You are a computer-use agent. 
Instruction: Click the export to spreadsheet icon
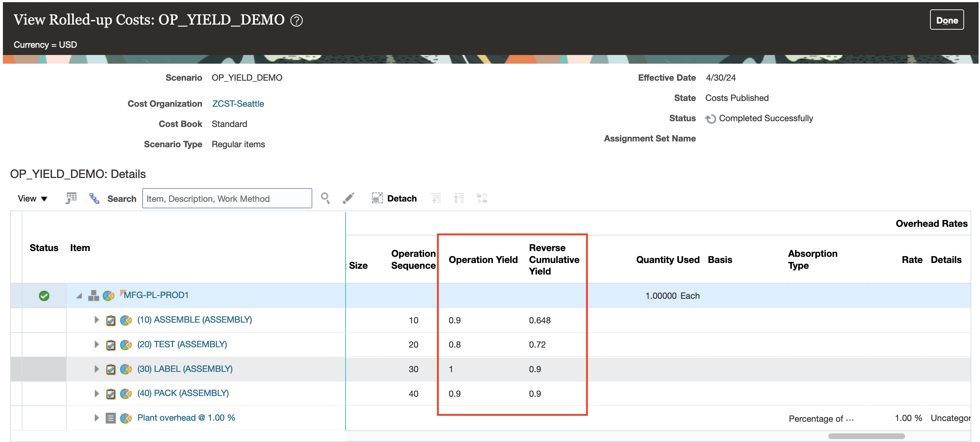coord(71,198)
